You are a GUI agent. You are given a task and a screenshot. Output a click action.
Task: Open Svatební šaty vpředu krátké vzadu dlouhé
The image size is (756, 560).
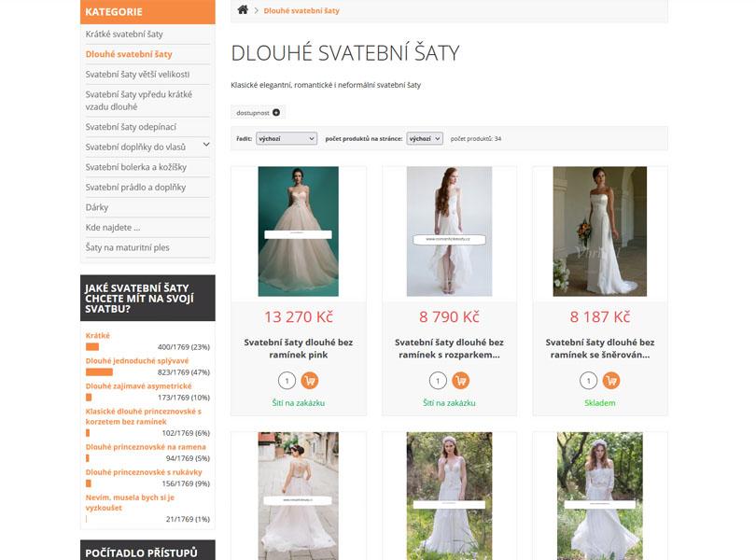[139, 100]
